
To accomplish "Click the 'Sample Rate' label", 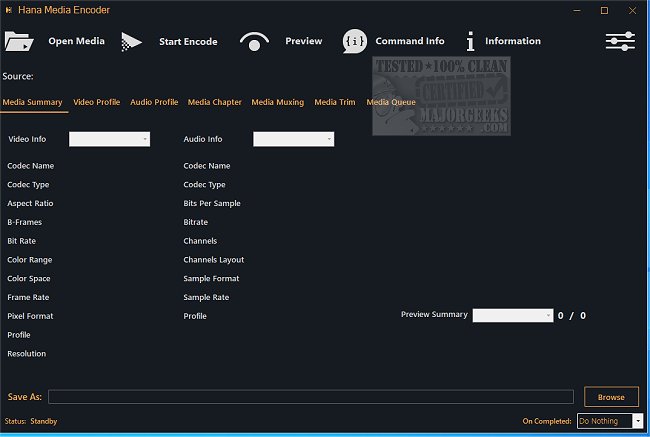I will 206,297.
